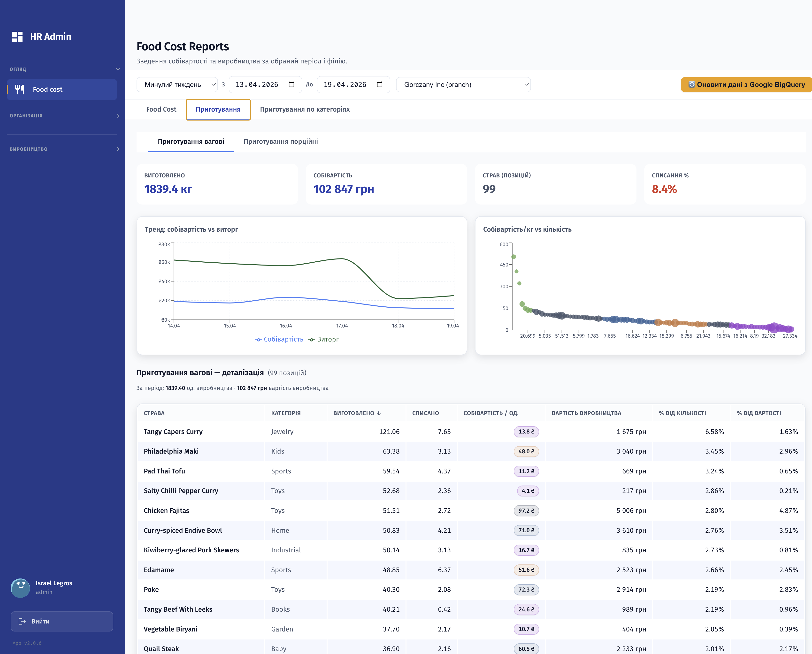Click the production cost 5 006 грн

click(x=631, y=510)
